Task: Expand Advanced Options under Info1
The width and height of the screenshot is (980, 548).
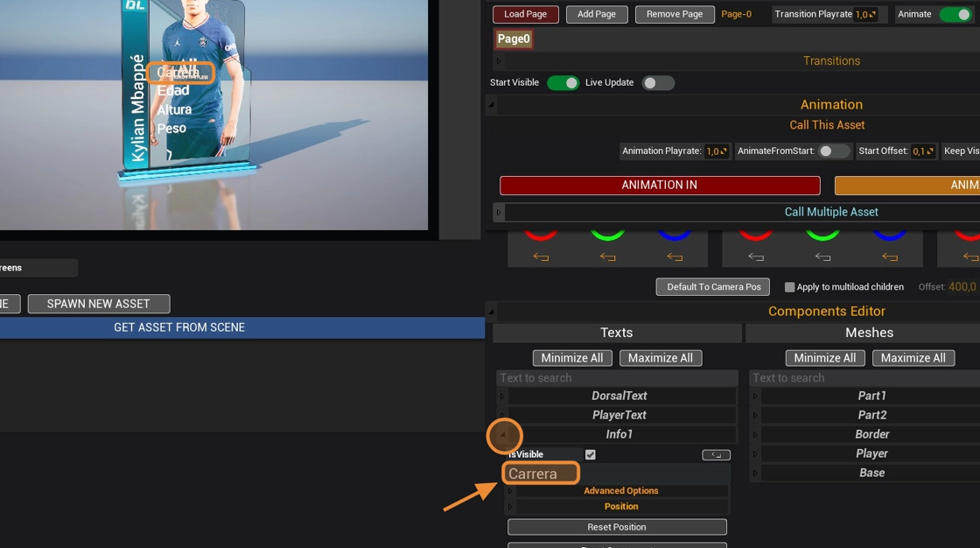Action: click(510, 491)
